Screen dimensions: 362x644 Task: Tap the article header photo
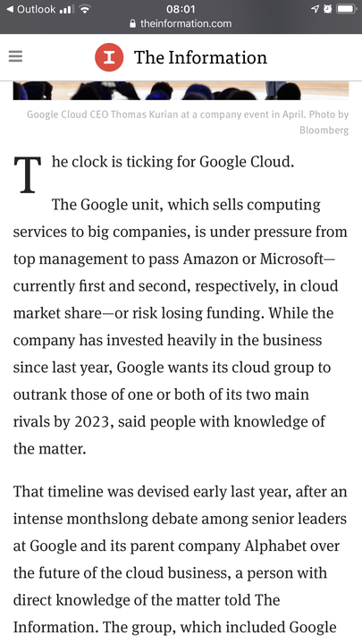click(x=181, y=90)
